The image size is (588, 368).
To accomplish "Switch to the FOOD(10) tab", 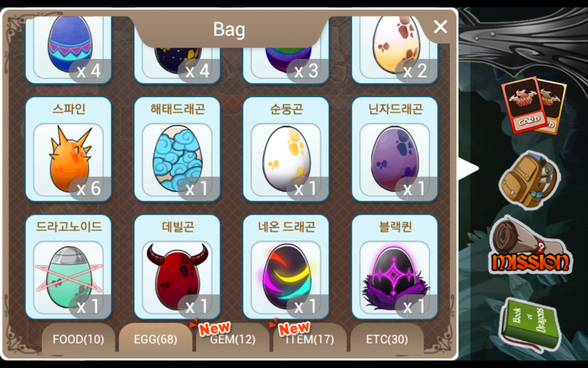I will [x=78, y=339].
